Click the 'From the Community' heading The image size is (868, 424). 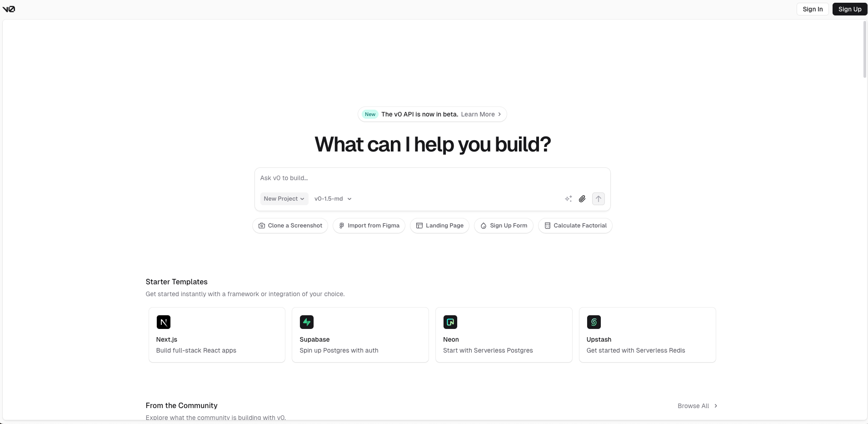tap(181, 406)
